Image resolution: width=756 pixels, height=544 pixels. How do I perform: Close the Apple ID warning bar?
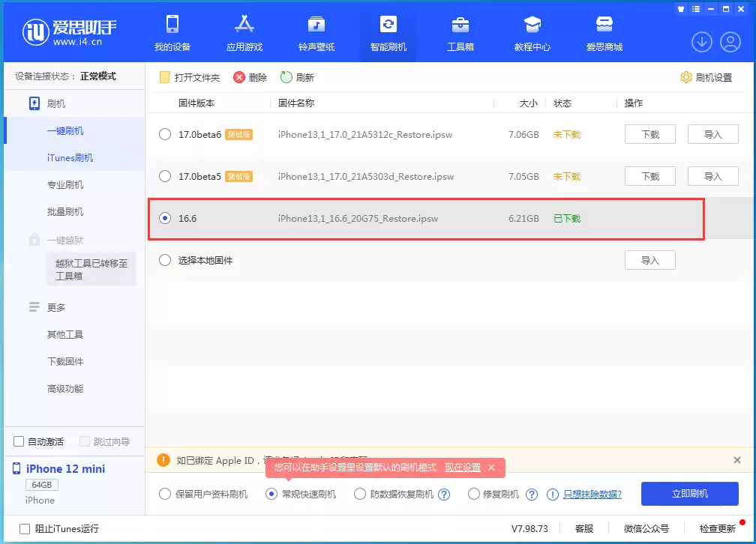(x=736, y=460)
